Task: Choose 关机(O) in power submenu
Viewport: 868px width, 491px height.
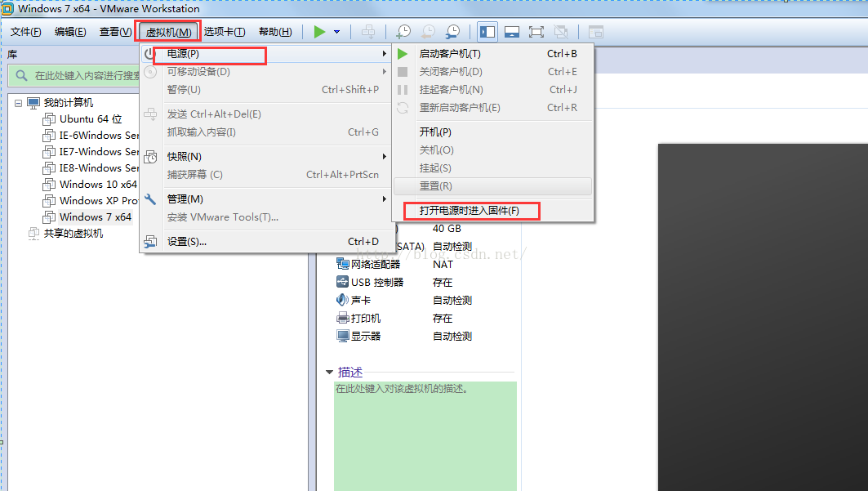Action: coord(492,150)
